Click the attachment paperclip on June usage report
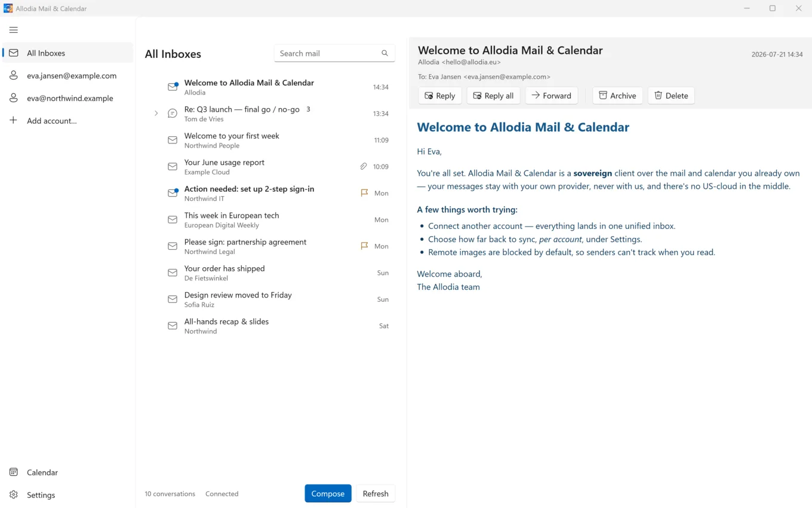 tap(364, 167)
